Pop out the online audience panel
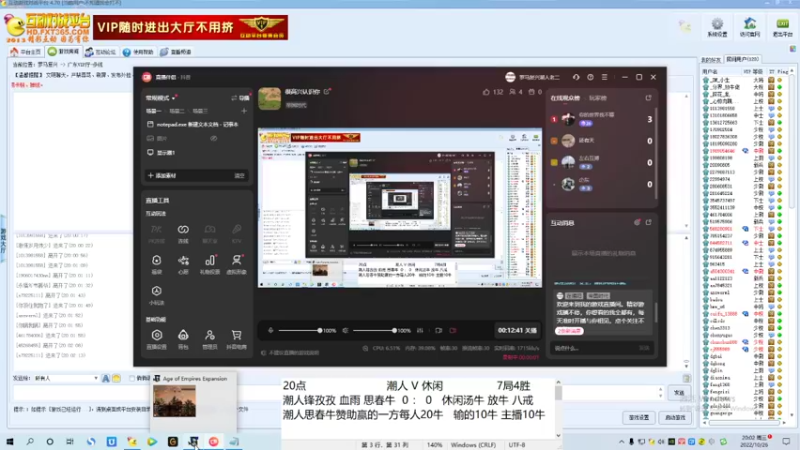The width and height of the screenshot is (800, 450). (648, 98)
